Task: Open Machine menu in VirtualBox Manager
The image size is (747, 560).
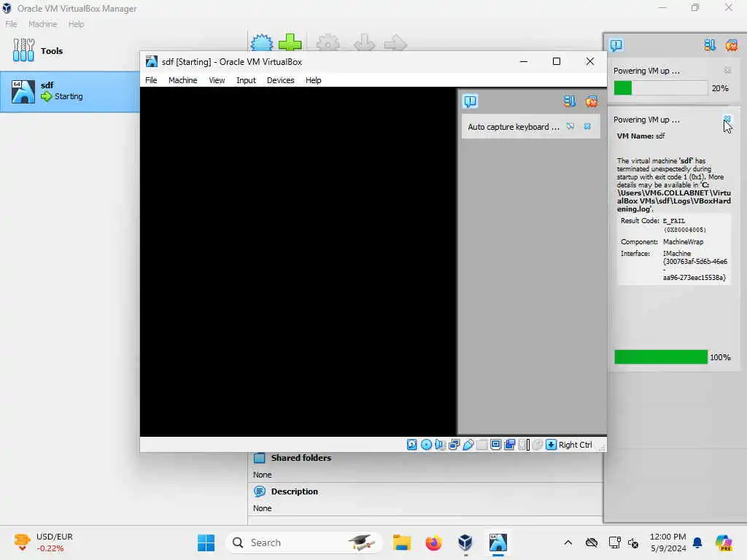Action: 42,24
